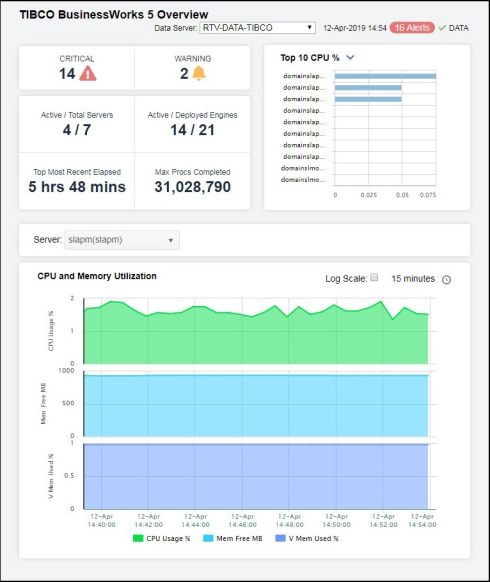Click the 16 Alerts badge
Image resolution: width=490 pixels, height=582 pixels.
point(412,28)
